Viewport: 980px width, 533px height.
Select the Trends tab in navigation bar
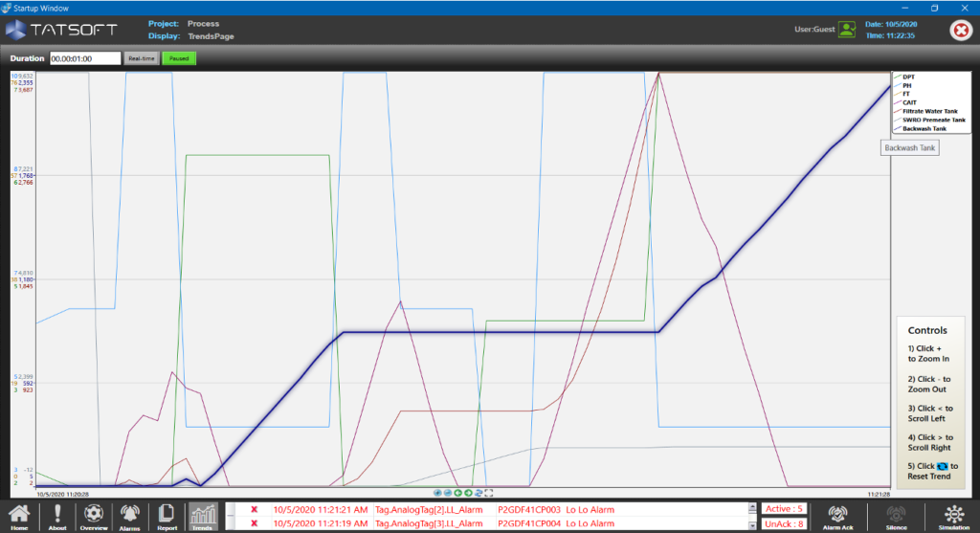click(203, 516)
